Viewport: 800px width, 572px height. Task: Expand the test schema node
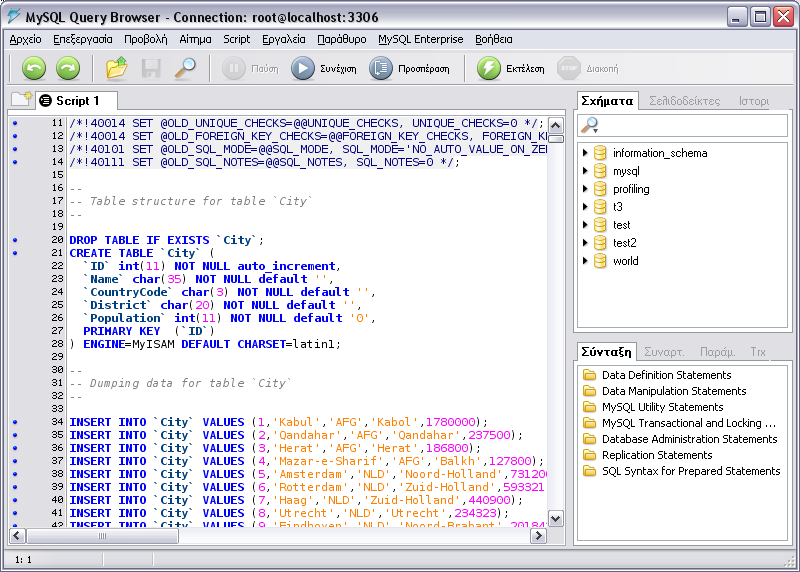[585, 225]
